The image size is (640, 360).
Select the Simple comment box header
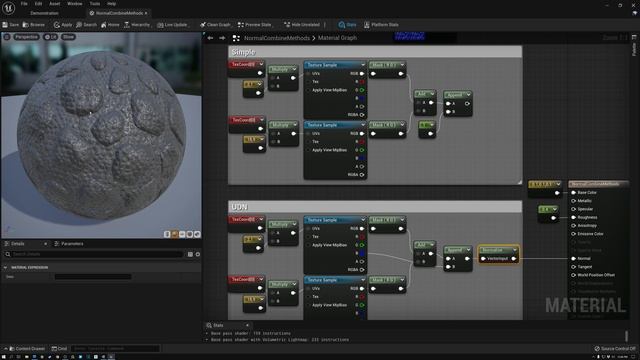375,52
